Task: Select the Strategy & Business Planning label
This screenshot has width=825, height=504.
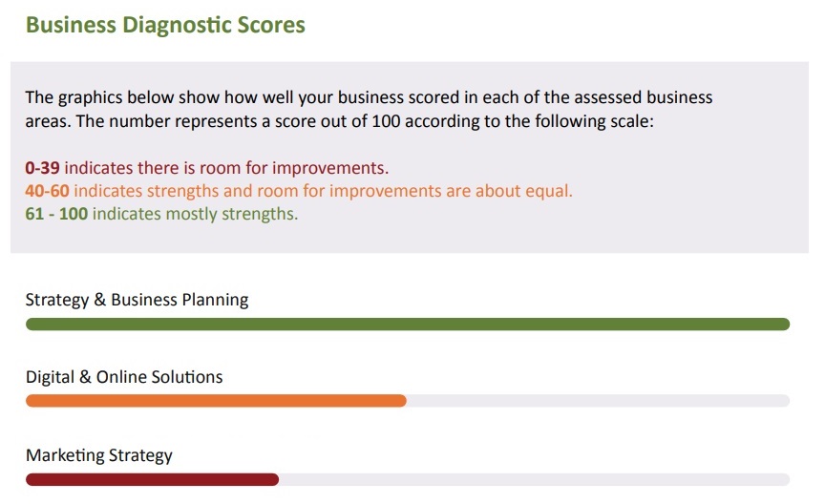Action: click(x=137, y=300)
